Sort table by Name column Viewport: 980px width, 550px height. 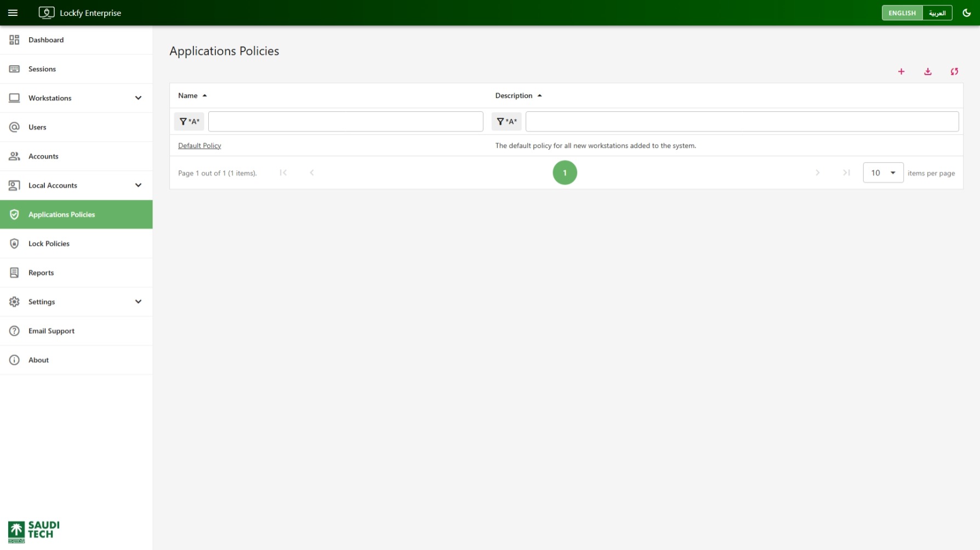pos(192,95)
